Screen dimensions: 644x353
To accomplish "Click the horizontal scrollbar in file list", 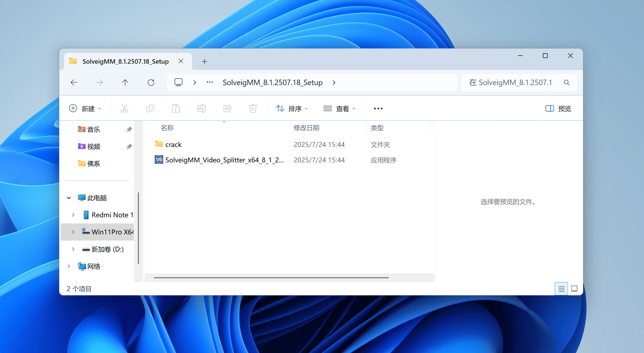I will click(x=271, y=278).
